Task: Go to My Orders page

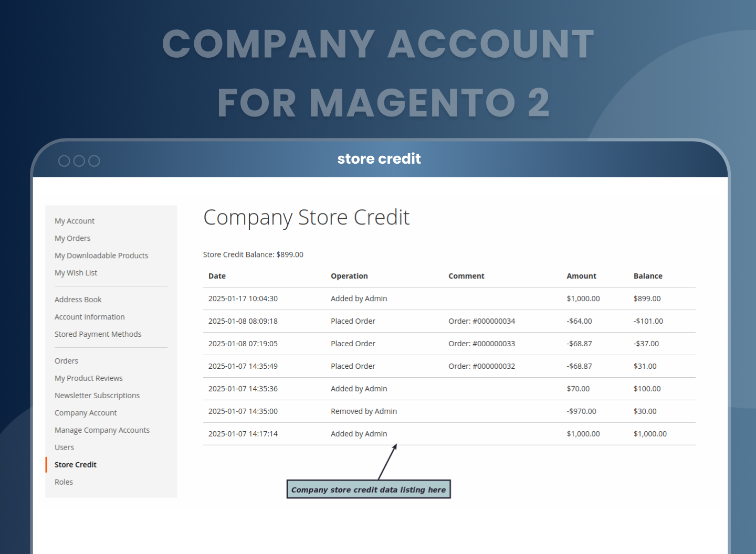Action: (x=72, y=238)
